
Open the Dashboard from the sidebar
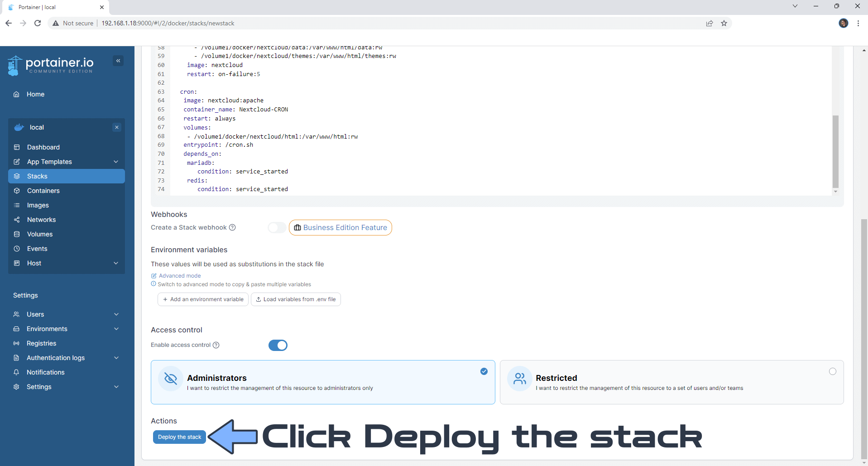(43, 147)
